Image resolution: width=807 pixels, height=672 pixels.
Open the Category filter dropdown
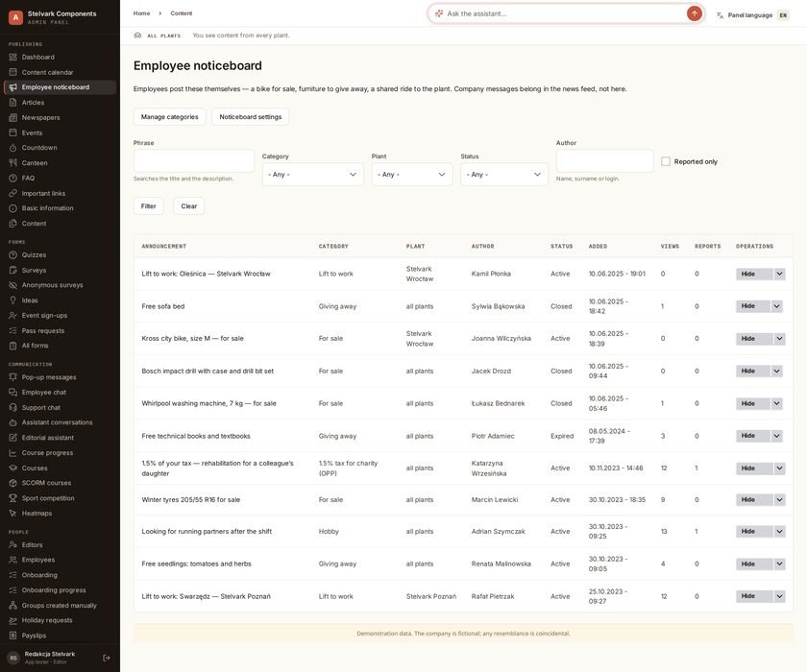pyautogui.click(x=313, y=175)
